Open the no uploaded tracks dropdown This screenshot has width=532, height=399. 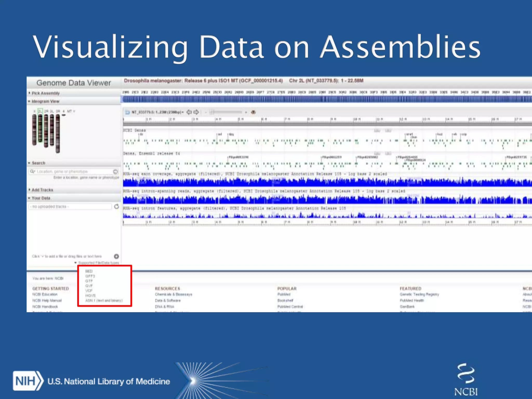point(70,207)
